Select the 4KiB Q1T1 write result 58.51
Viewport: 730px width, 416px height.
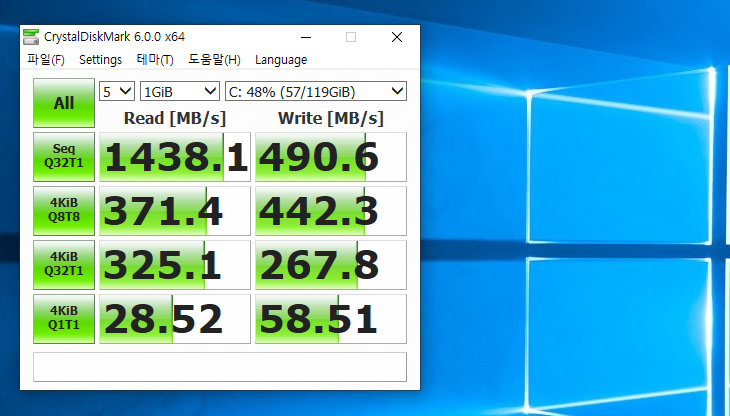(x=331, y=319)
